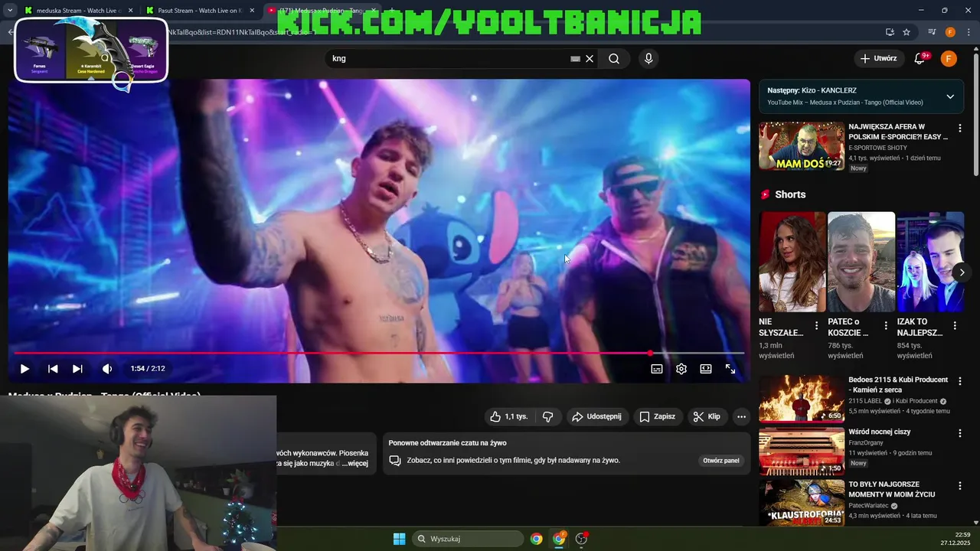Open OBS Studio from the taskbar
Screen dimensions: 980x551
point(581,539)
